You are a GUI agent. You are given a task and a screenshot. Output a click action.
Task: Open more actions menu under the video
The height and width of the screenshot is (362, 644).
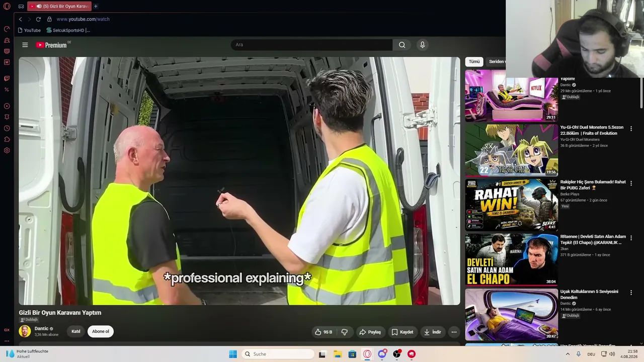click(x=454, y=332)
